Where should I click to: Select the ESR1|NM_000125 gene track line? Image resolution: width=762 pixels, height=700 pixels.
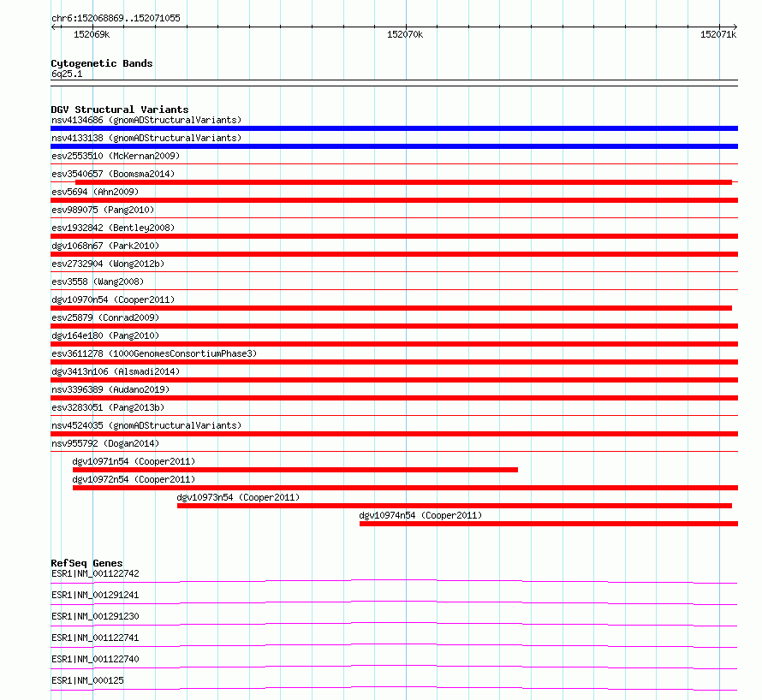394,688
